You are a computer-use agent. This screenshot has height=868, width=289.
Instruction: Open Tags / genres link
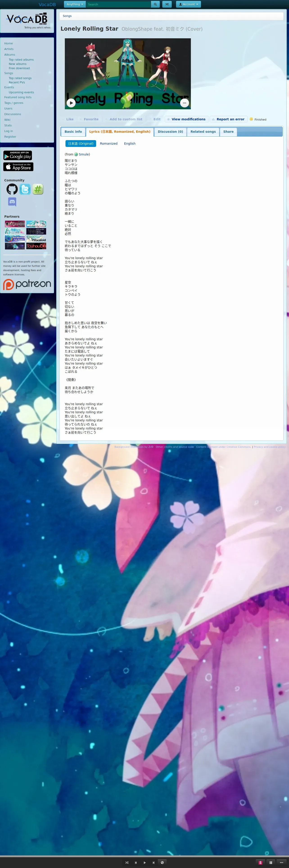pyautogui.click(x=14, y=103)
